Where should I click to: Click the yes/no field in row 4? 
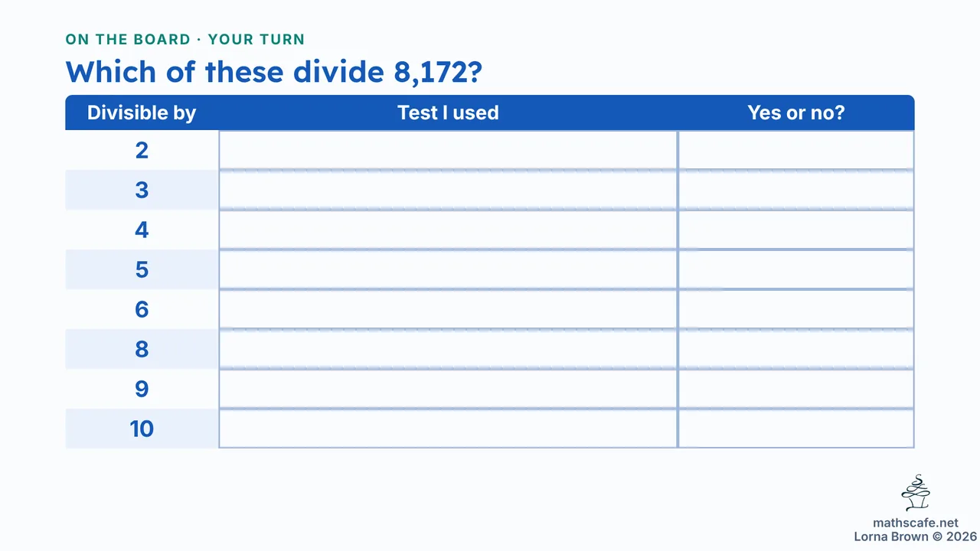pyautogui.click(x=795, y=230)
